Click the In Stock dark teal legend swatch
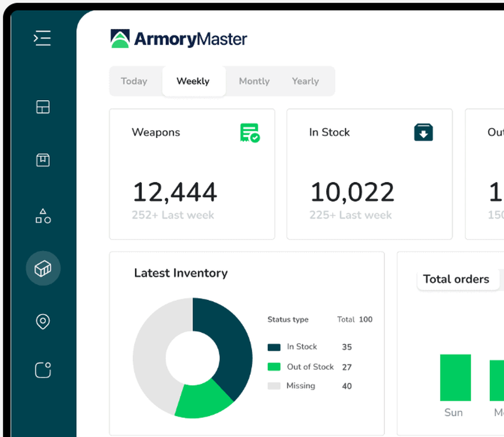The width and height of the screenshot is (504, 437). point(274,347)
